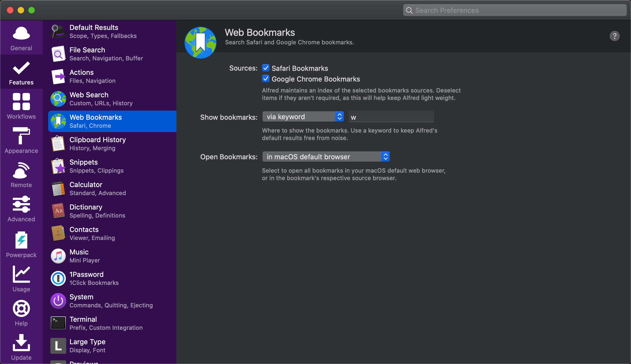Open the Appearance paint roller tab

click(x=21, y=140)
